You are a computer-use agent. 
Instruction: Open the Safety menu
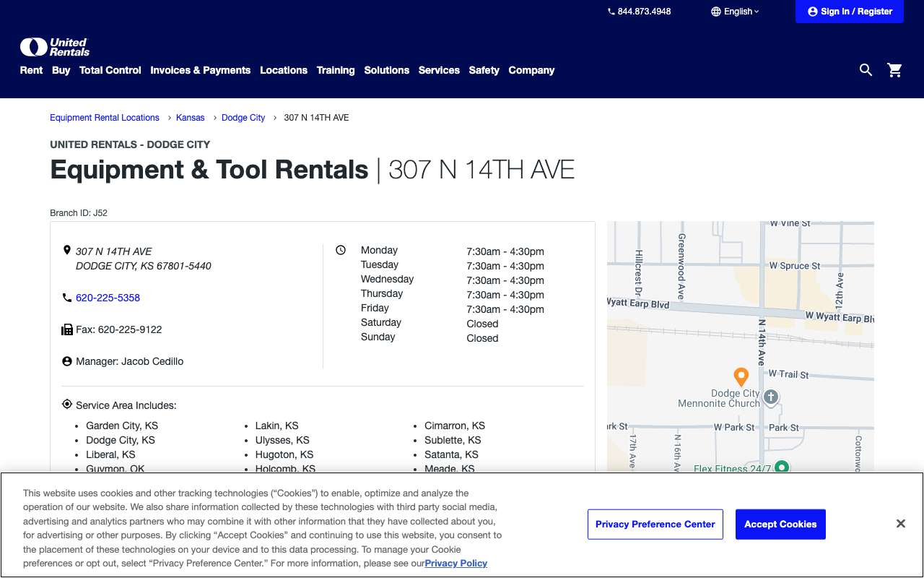pos(484,70)
